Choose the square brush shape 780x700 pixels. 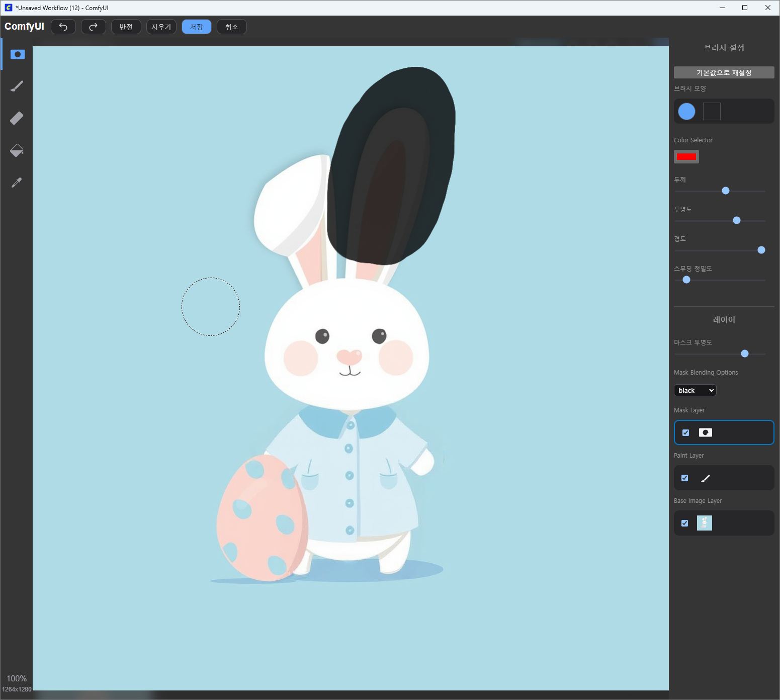712,111
